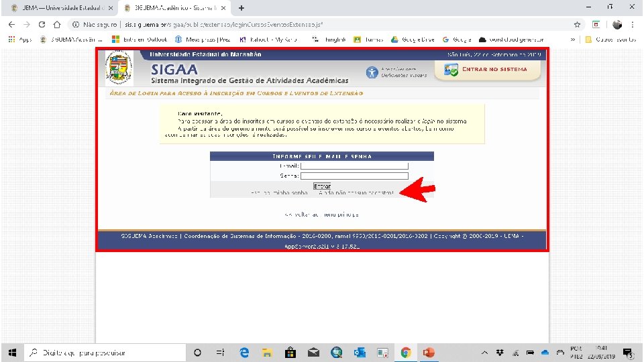Click the back to main menu link
The image size is (644, 362).
pyautogui.click(x=321, y=215)
